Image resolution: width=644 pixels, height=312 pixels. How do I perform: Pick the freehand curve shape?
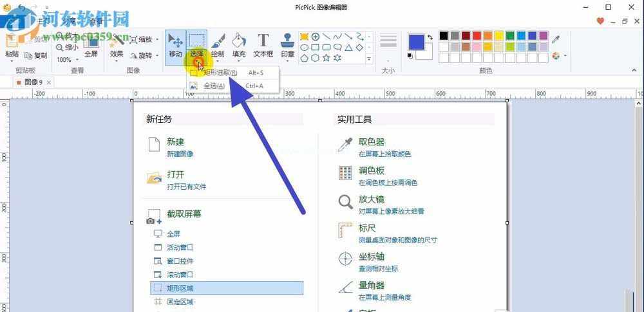click(x=337, y=37)
